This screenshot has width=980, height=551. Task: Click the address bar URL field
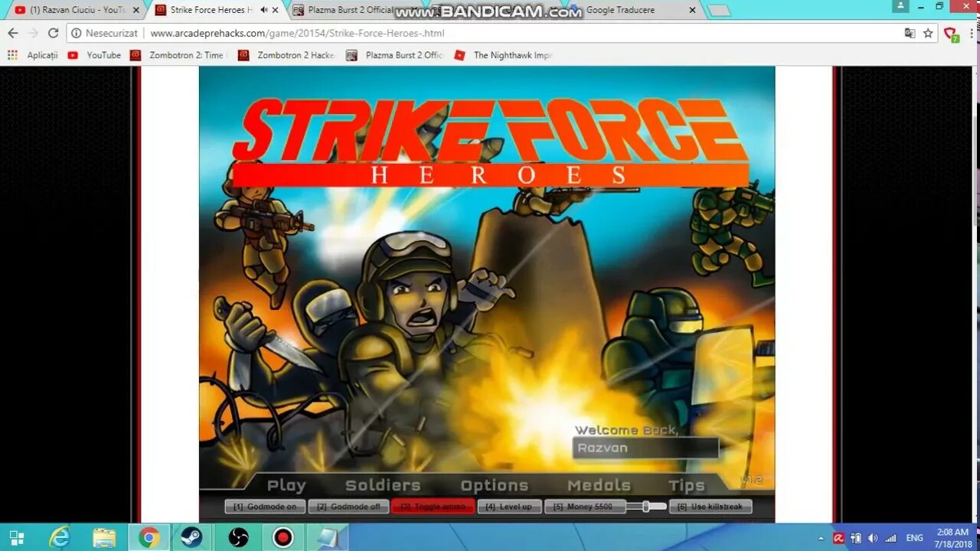click(x=490, y=33)
